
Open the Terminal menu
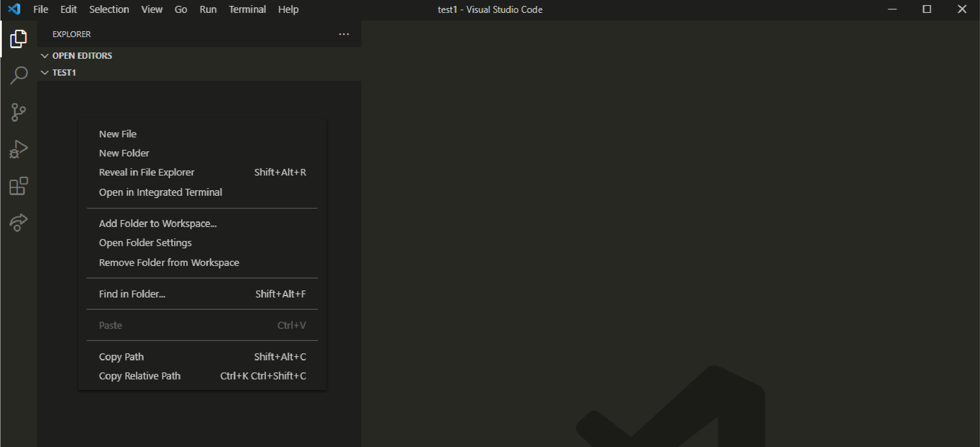click(247, 9)
